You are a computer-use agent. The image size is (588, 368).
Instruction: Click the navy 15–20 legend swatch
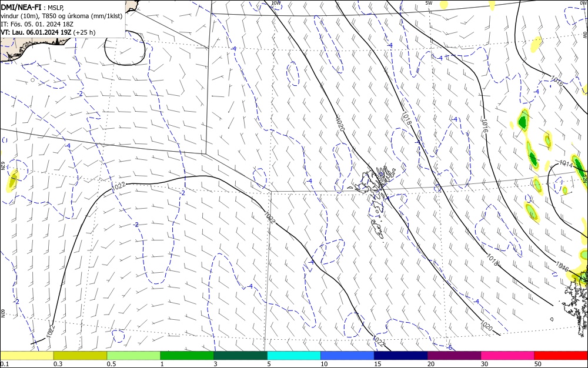pyautogui.click(x=400, y=356)
